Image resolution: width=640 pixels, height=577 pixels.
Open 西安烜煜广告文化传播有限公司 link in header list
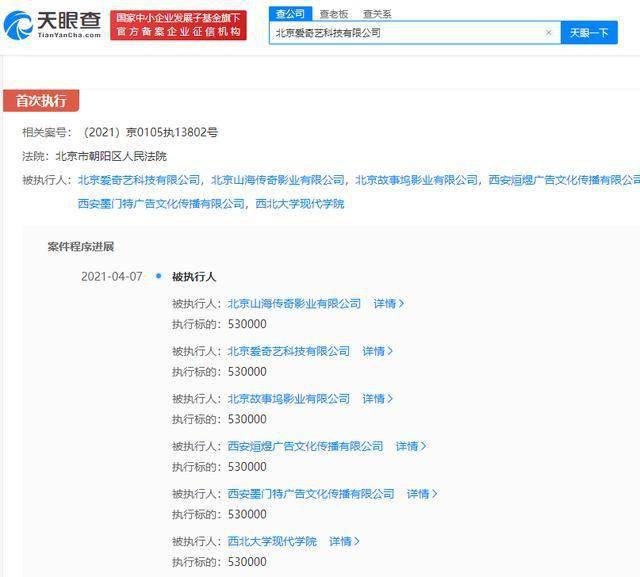coord(564,180)
